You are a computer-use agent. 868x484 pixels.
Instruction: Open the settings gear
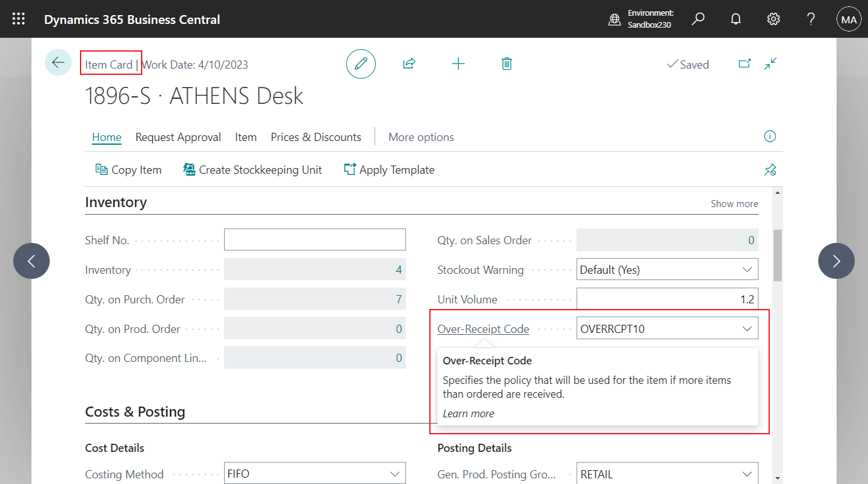[774, 19]
